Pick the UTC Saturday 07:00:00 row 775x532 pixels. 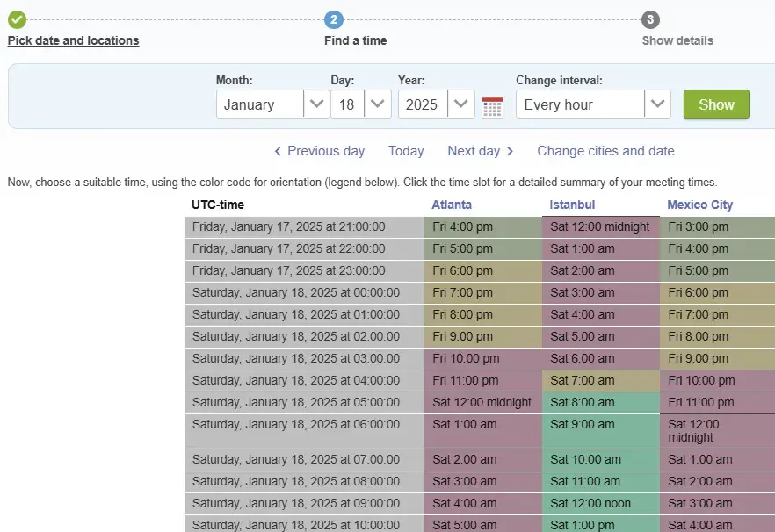[x=304, y=459]
